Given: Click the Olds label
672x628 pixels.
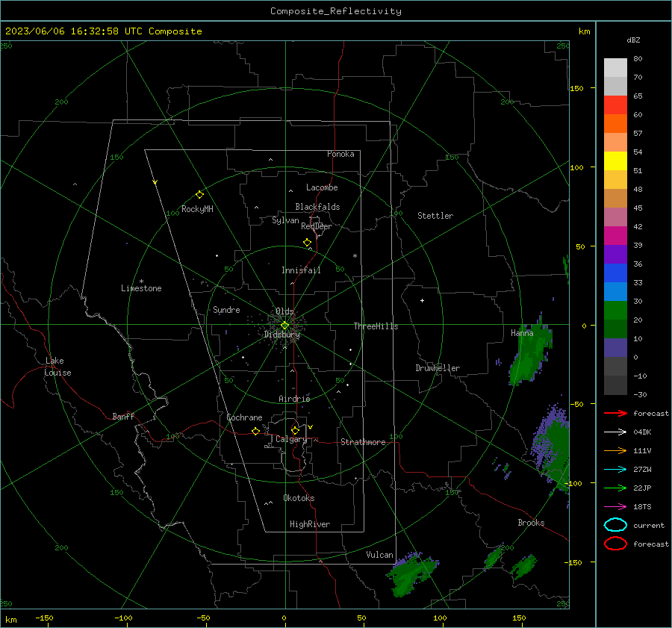Looking at the screenshot, I should click(284, 311).
